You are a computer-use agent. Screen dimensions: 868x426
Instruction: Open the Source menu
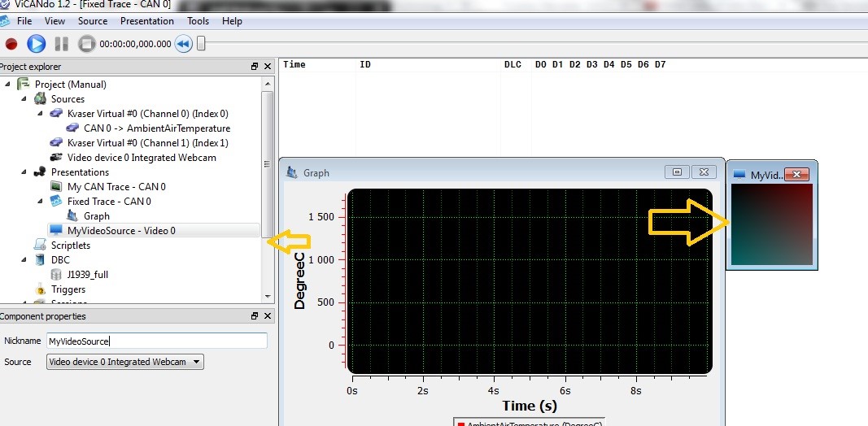coord(93,21)
